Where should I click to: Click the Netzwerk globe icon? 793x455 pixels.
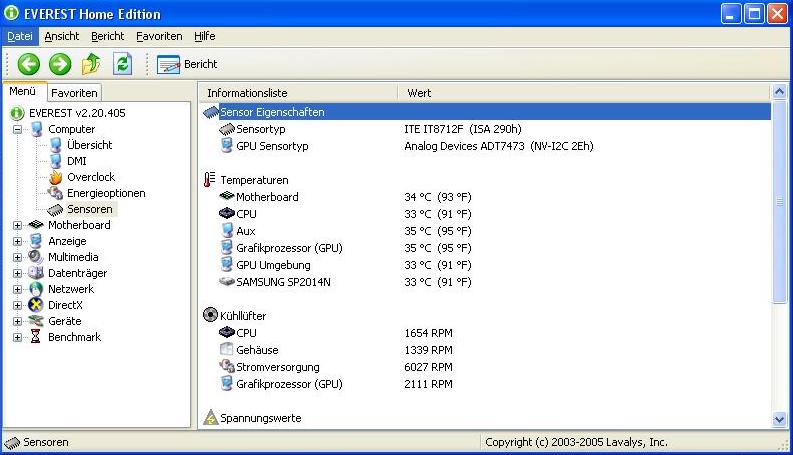click(x=36, y=289)
